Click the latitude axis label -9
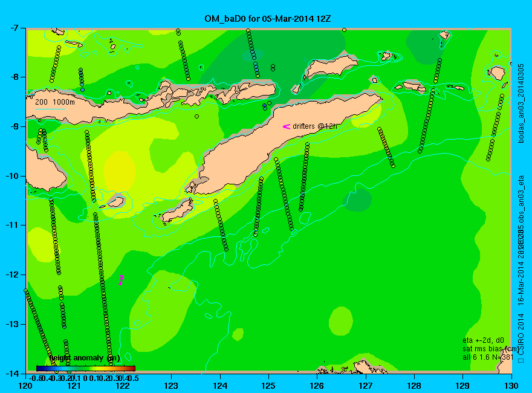The image size is (532, 393). (15, 126)
